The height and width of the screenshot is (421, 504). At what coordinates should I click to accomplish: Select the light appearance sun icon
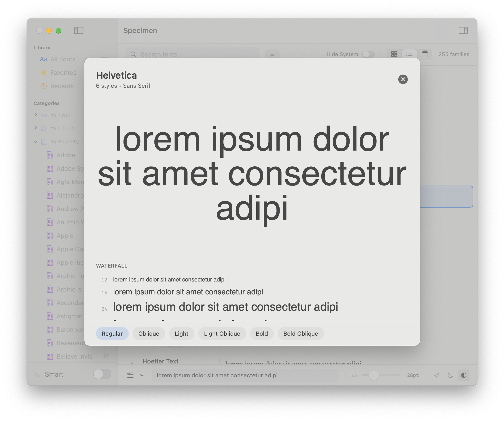pos(437,375)
